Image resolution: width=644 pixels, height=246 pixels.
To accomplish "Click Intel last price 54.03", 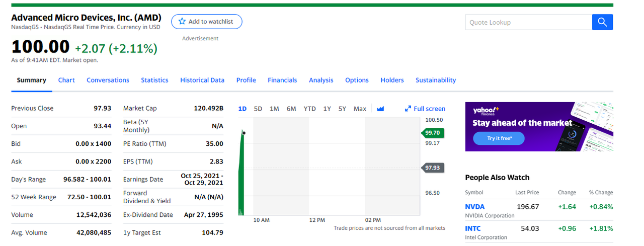I will (530, 228).
